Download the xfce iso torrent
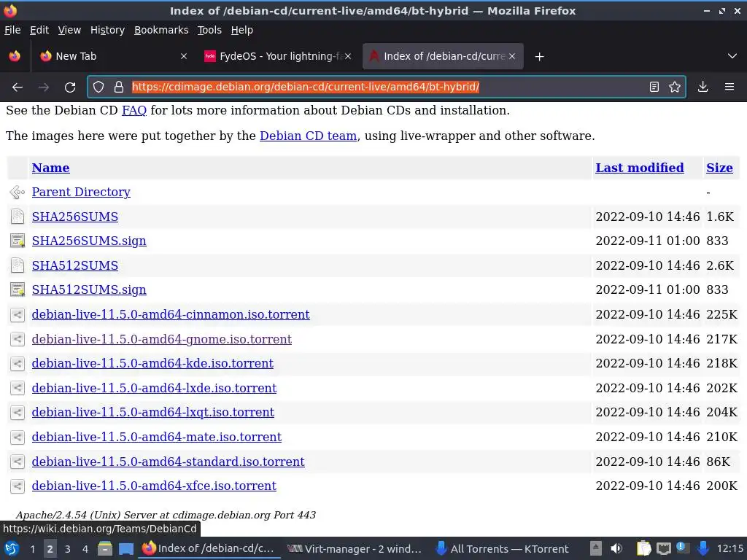 click(154, 486)
